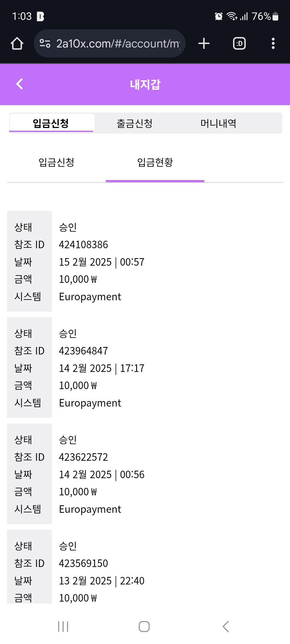Tap the alarm icon in status bar
290x644 pixels.
[x=219, y=16]
